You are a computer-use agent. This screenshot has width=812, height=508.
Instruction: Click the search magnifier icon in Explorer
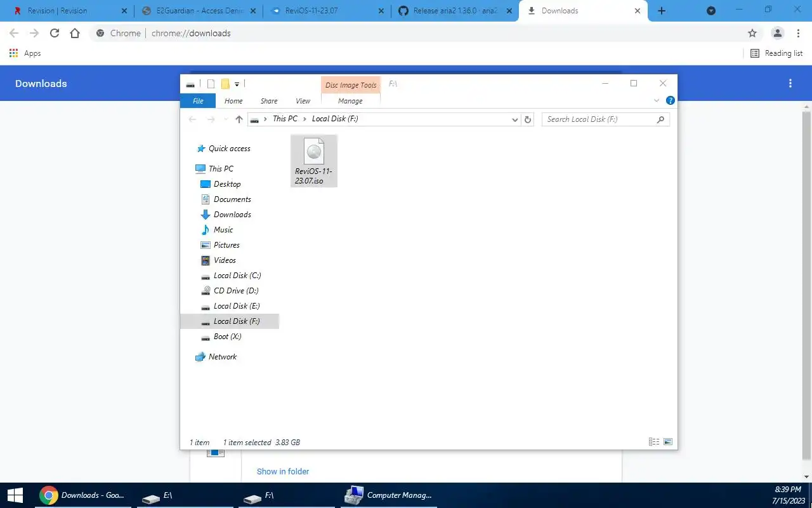tap(660, 119)
